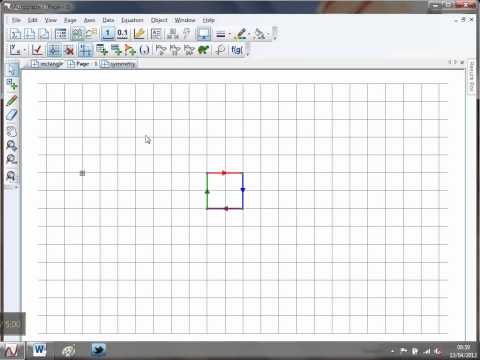Open the Help menu
The height and width of the screenshot is (360, 480).
208,20
